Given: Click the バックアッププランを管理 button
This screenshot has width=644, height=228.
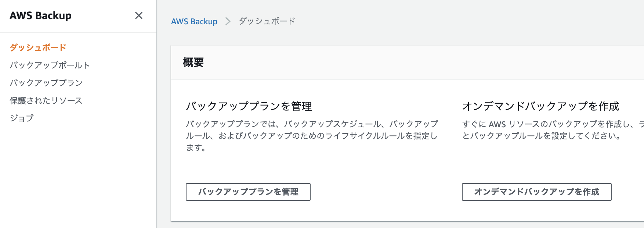Looking at the screenshot, I should pos(248,192).
